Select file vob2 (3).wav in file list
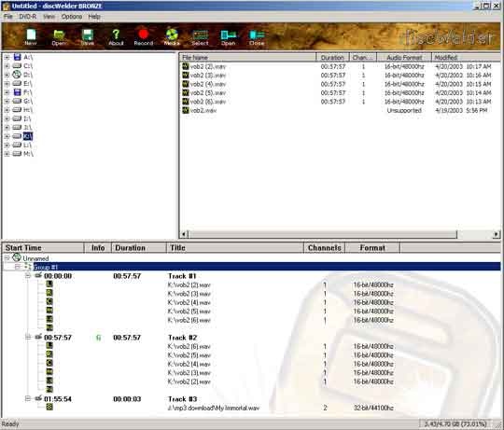This screenshot has width=504, height=430. point(208,76)
